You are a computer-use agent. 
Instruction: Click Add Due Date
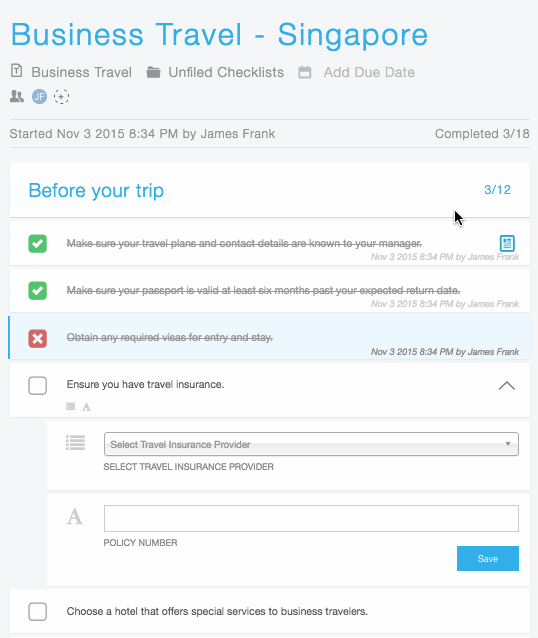click(x=369, y=72)
